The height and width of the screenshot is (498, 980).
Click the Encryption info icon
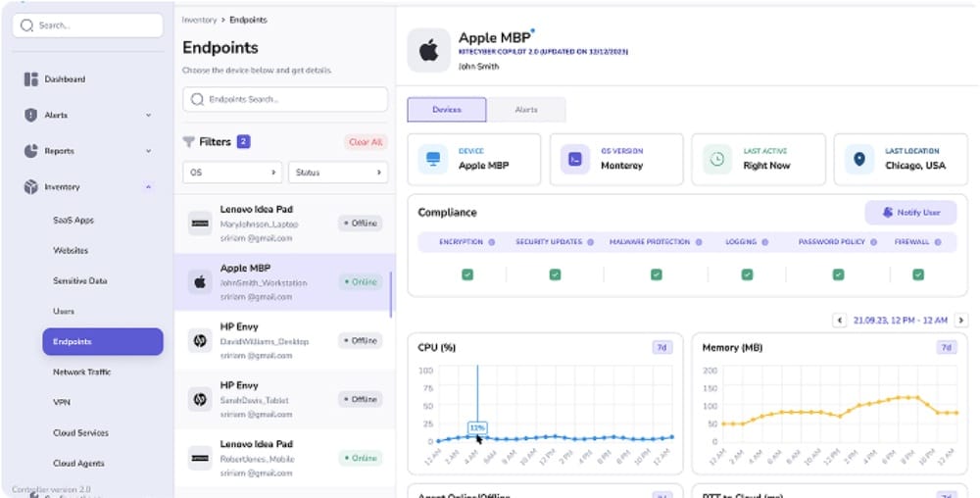[492, 242]
